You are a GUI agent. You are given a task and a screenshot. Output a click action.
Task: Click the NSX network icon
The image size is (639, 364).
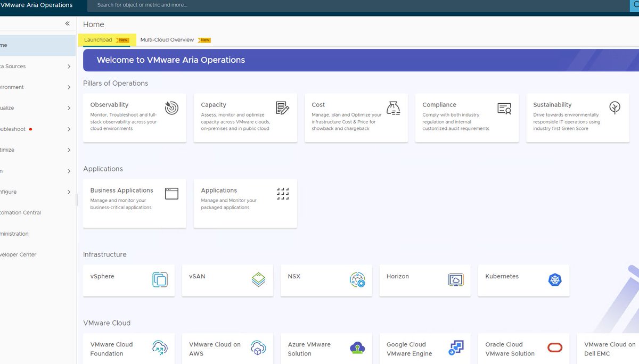357,279
